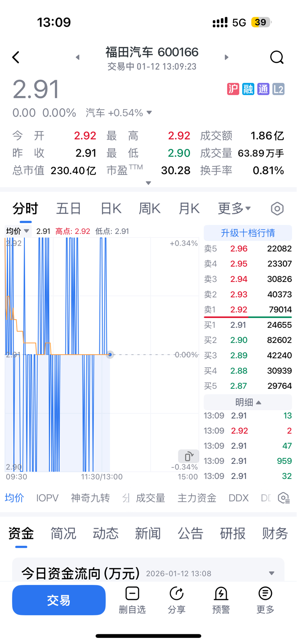The height and width of the screenshot is (644, 297).
Task: Tap the stock title 福田汽车 600166
Action: pos(152,52)
